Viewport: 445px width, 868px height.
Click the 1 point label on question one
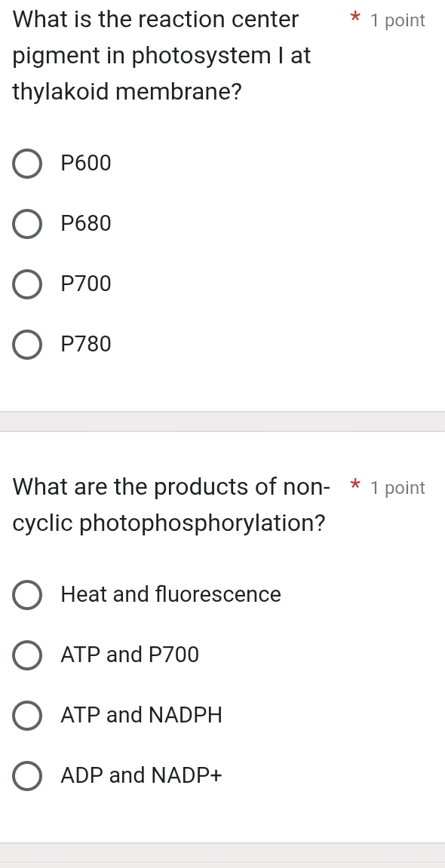(396, 20)
